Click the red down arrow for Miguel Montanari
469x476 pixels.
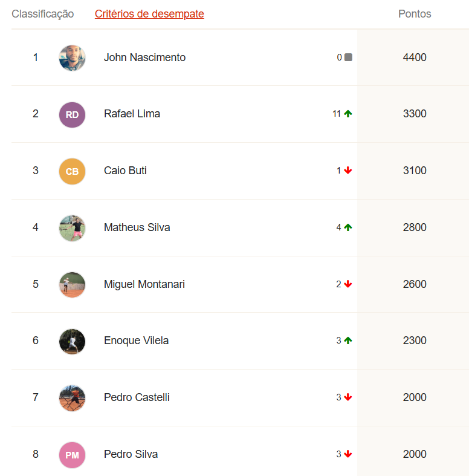tap(348, 284)
